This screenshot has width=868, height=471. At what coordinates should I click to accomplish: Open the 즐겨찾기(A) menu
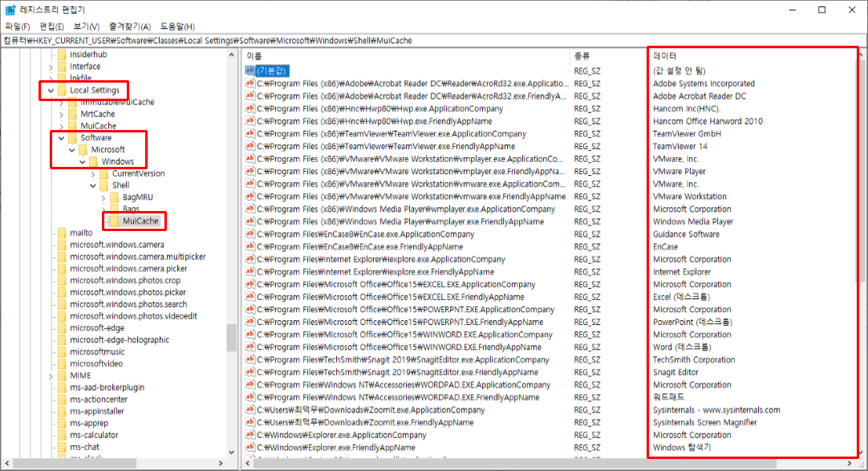coord(129,26)
